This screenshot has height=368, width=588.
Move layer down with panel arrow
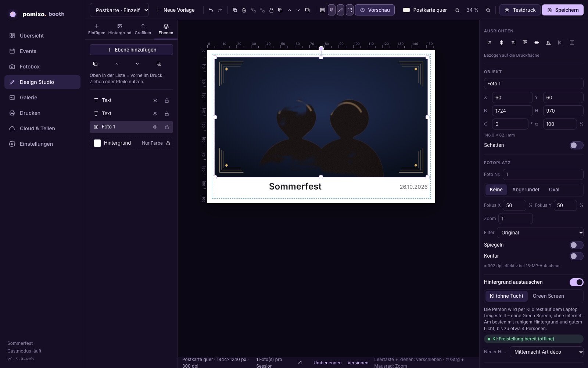click(x=137, y=64)
